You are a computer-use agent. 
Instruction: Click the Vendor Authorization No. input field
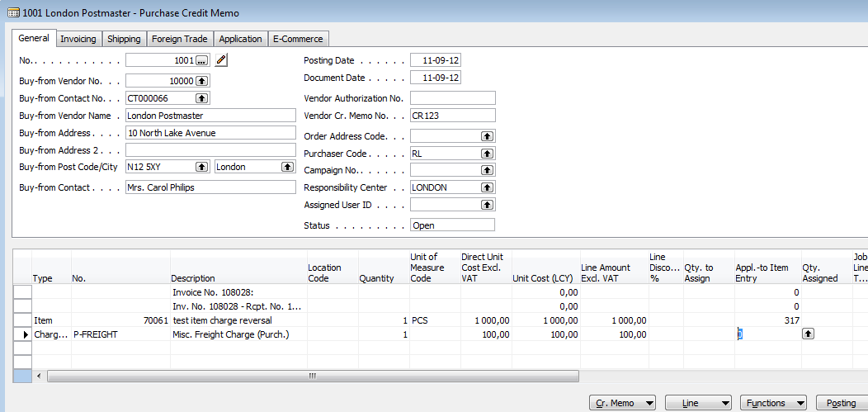pos(452,98)
